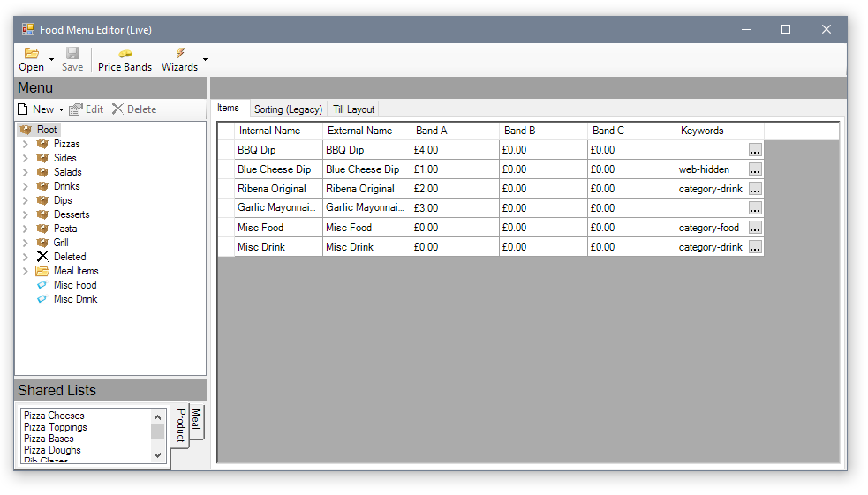Click the Save floppy disk icon

pos(72,54)
